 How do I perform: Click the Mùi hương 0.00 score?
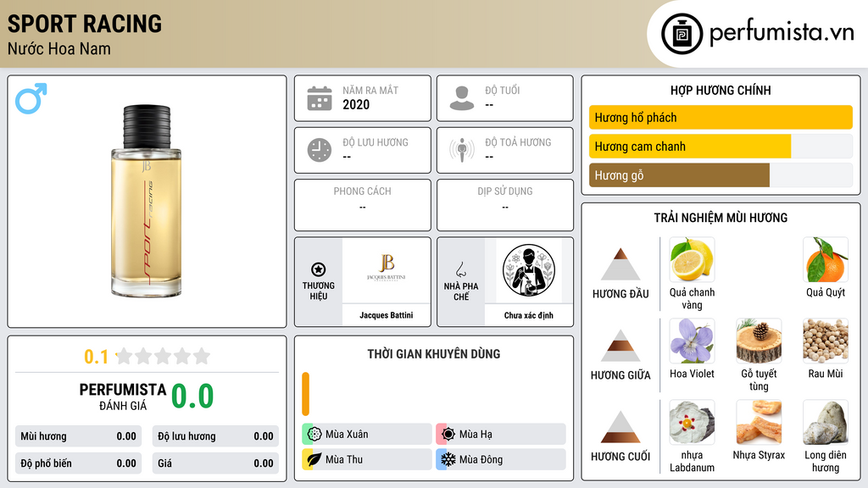(x=78, y=436)
